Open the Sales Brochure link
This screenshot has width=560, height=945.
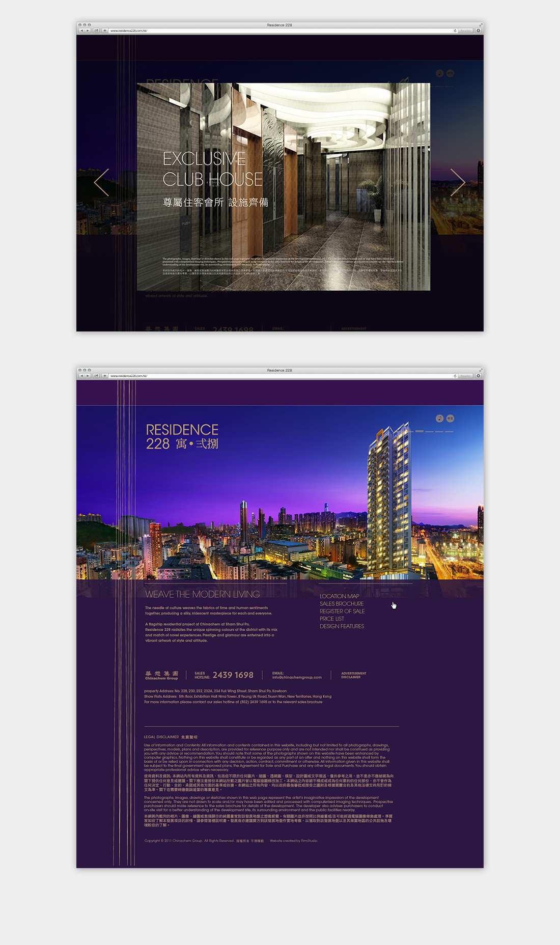coord(342,604)
